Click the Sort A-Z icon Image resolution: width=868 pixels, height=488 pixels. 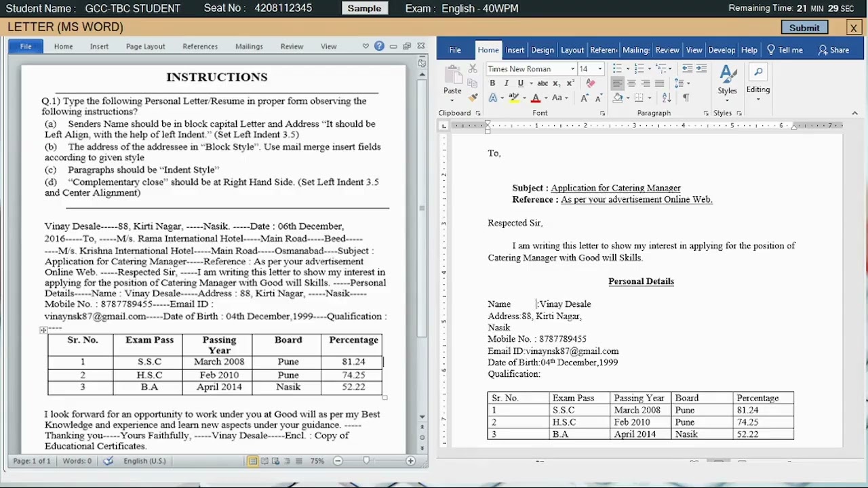(x=667, y=98)
